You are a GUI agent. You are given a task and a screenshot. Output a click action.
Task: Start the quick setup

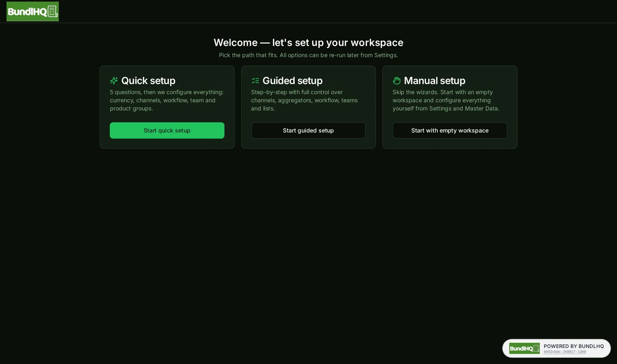click(167, 130)
